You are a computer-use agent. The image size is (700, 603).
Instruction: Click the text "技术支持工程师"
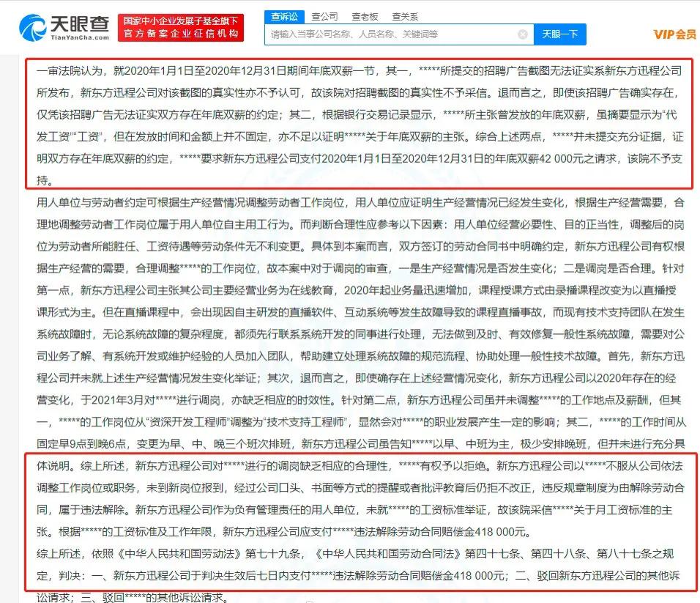click(x=307, y=422)
